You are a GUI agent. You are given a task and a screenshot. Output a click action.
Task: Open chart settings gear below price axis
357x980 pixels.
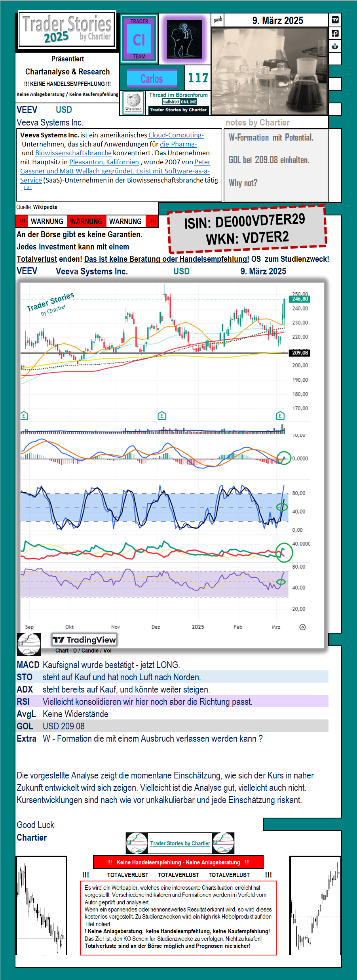(x=302, y=627)
